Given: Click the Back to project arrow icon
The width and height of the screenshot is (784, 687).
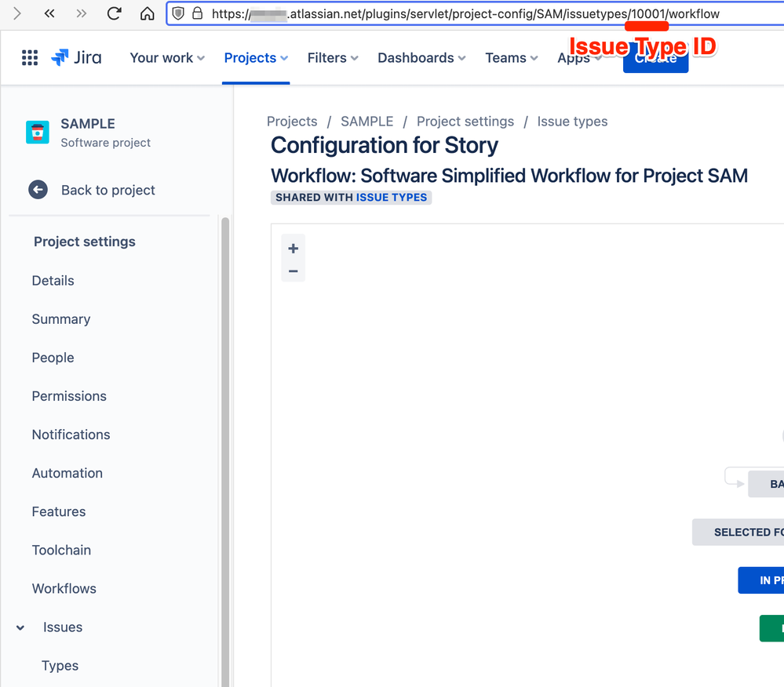Looking at the screenshot, I should tap(38, 190).
